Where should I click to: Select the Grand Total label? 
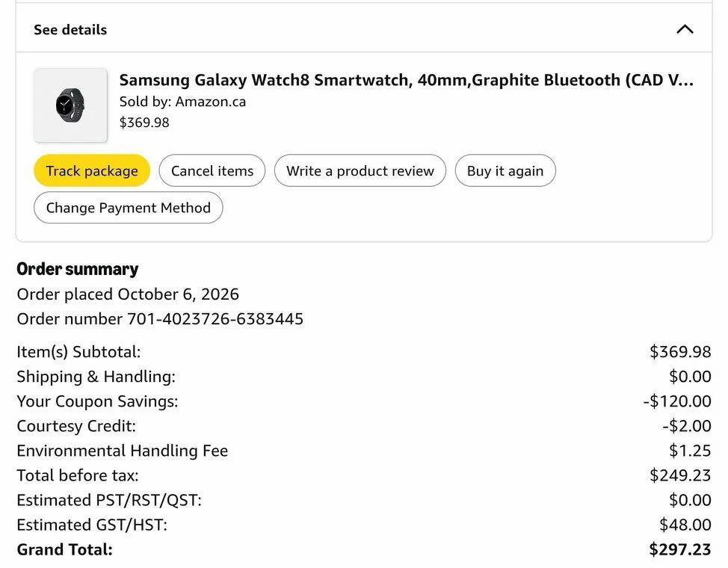pyautogui.click(x=64, y=549)
